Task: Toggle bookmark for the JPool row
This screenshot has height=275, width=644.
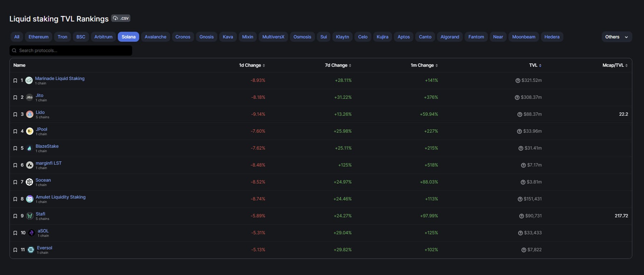Action: (15, 131)
